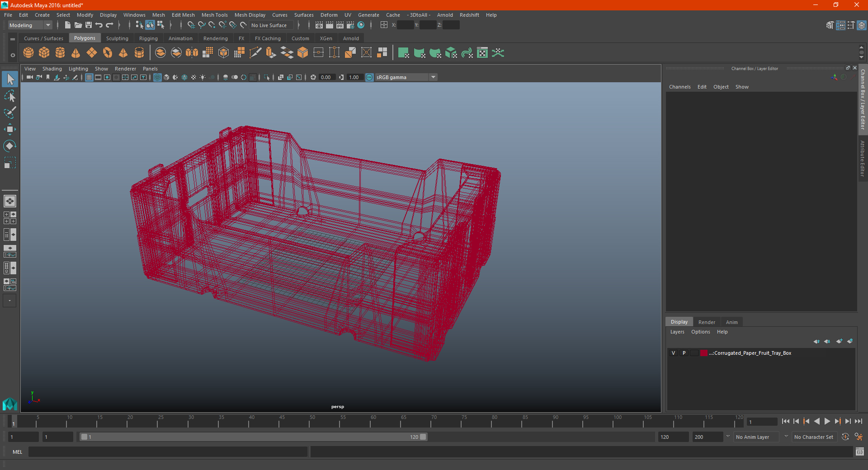
Task: Click the Save Scene disk icon
Action: [89, 25]
